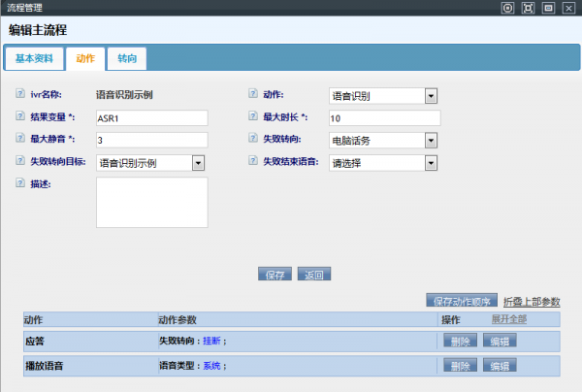The width and height of the screenshot is (582, 392).
Task: Click the 返回 button
Action: pos(315,275)
